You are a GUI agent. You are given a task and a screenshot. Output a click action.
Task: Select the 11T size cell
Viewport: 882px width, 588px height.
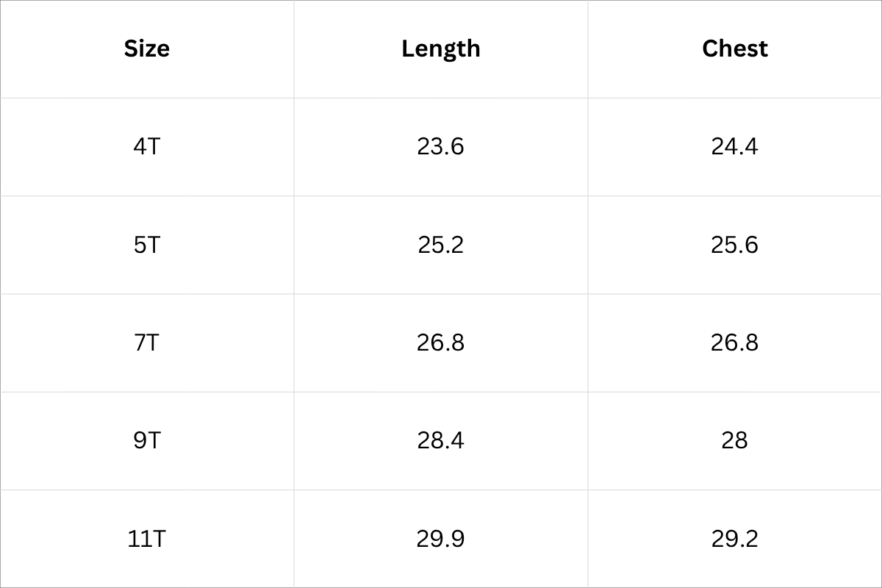point(147,539)
